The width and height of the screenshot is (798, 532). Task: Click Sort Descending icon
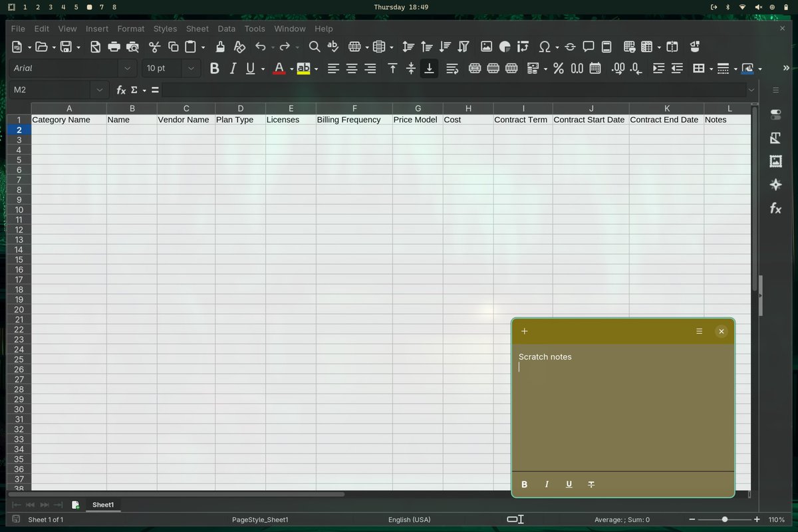(446, 47)
